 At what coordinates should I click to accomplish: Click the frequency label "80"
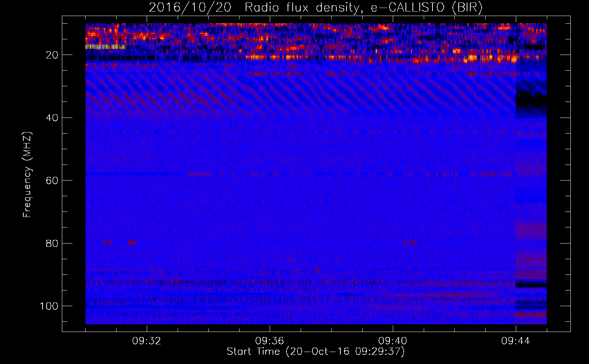tap(52, 243)
